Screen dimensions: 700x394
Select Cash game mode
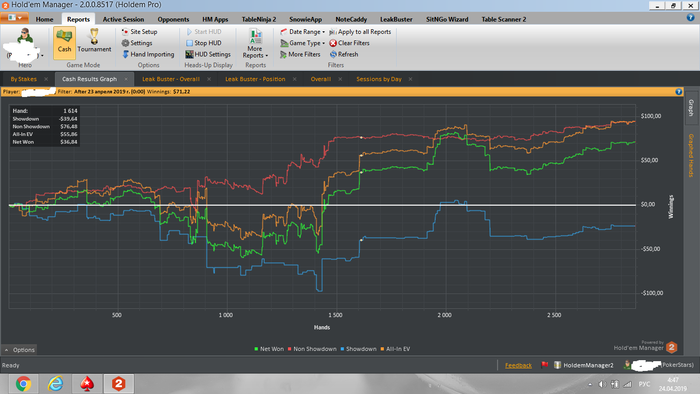click(x=64, y=42)
